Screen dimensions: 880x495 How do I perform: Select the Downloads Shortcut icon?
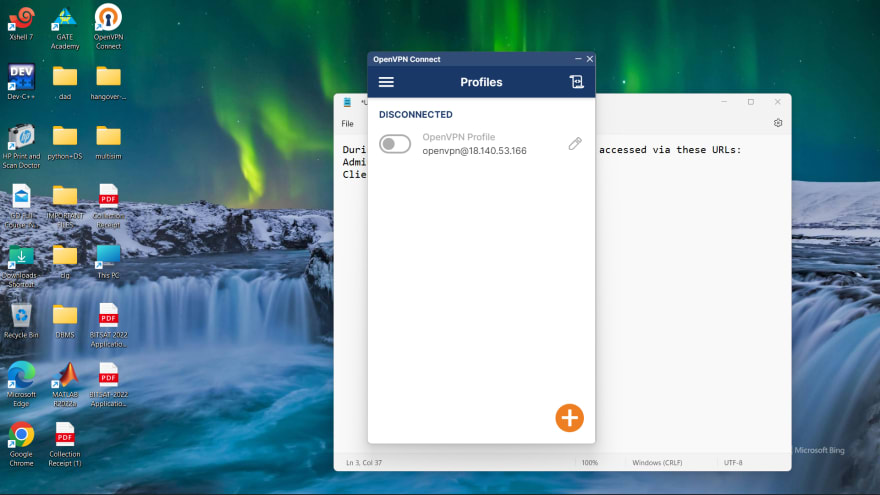(x=21, y=267)
